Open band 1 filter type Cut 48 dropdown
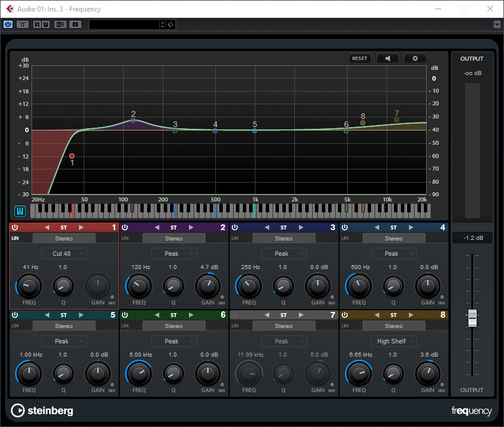This screenshot has height=427, width=504. point(64,254)
